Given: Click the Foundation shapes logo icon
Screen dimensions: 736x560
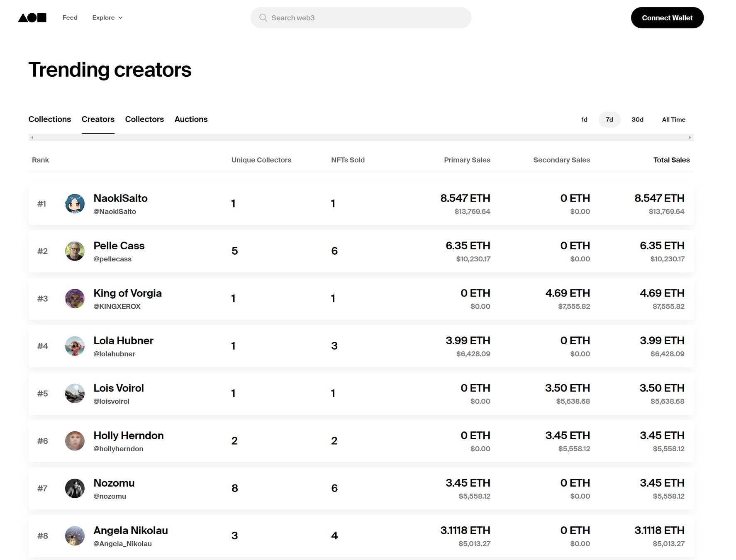Looking at the screenshot, I should (x=32, y=18).
